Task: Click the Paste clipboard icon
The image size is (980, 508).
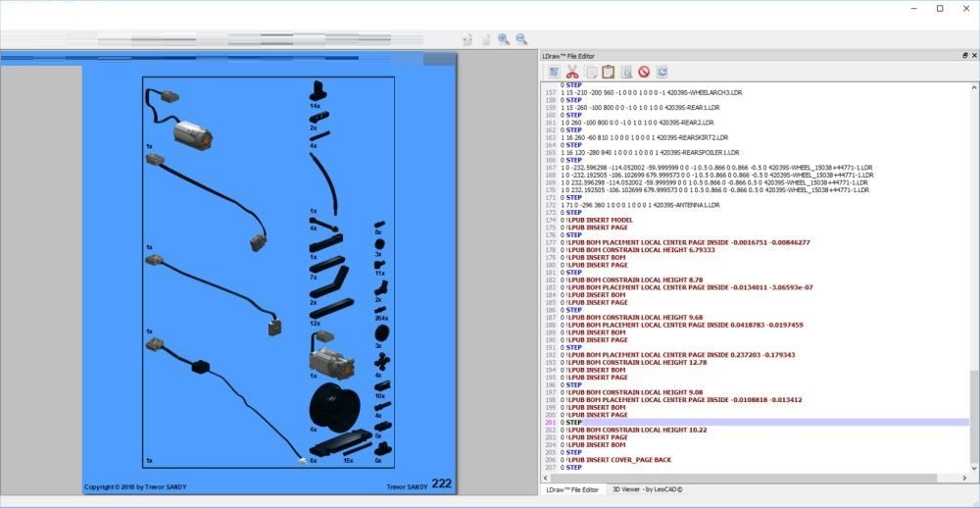Action: (609, 72)
